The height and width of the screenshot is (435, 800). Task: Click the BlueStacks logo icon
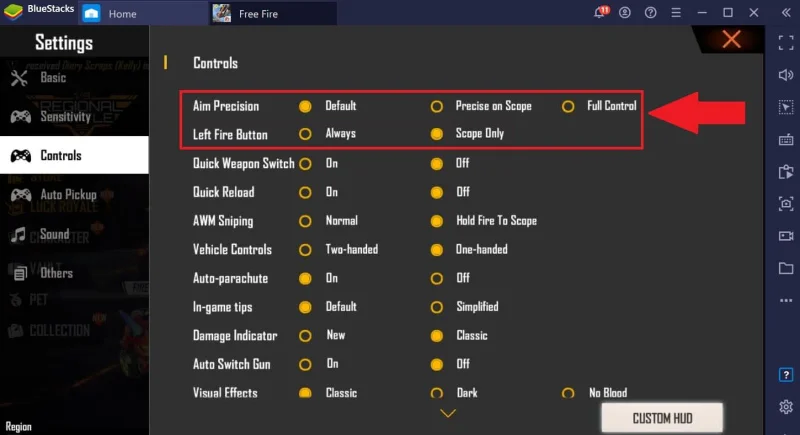[13, 11]
